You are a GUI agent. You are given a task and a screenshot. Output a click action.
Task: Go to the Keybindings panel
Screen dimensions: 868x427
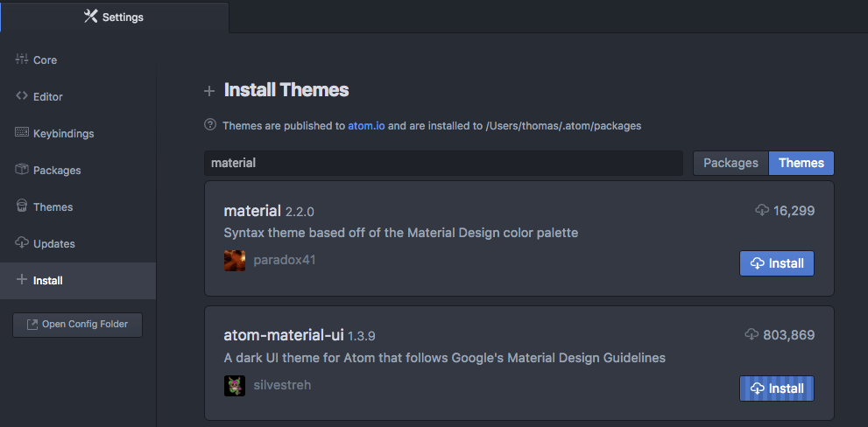pyautogui.click(x=63, y=134)
